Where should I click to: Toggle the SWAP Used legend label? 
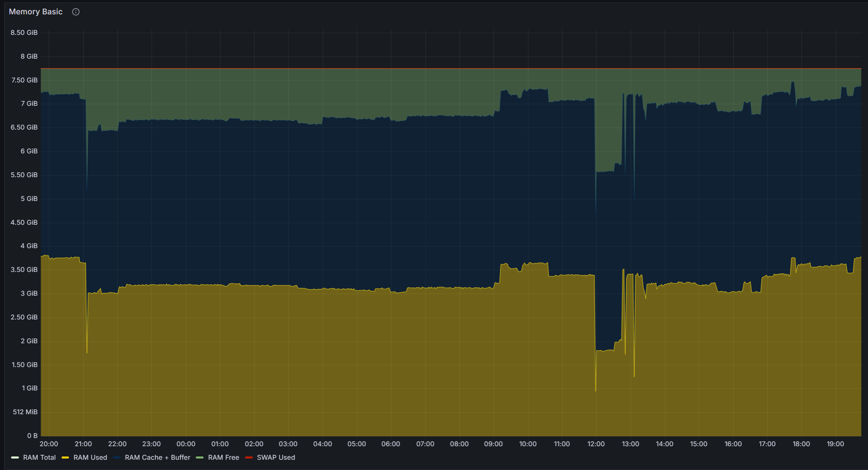[x=276, y=457]
